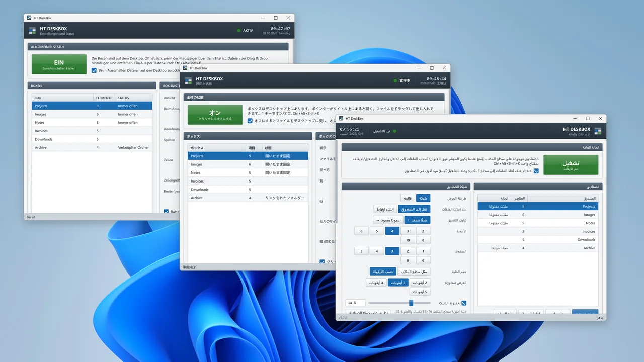The width and height of the screenshot is (644, 362).
Task: Click the الصندوق column header in Arabic window
Action: (x=562, y=198)
